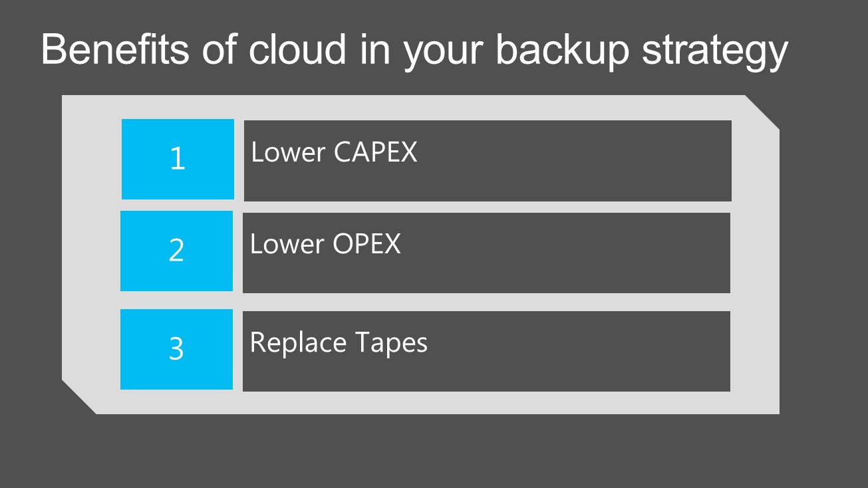Click the Lower OPEX text box
The height and width of the screenshot is (488, 868).
[x=486, y=253]
